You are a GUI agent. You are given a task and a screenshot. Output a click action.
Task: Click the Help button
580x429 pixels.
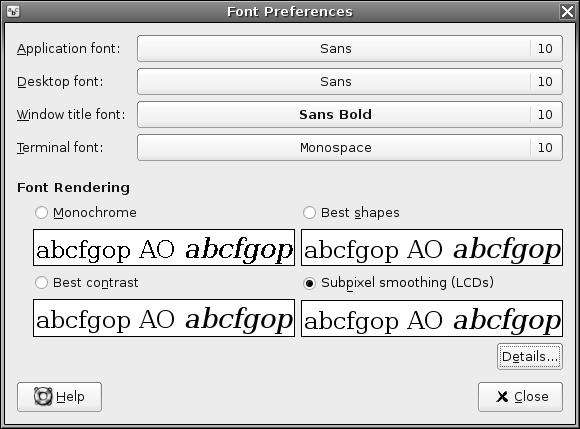click(x=59, y=397)
